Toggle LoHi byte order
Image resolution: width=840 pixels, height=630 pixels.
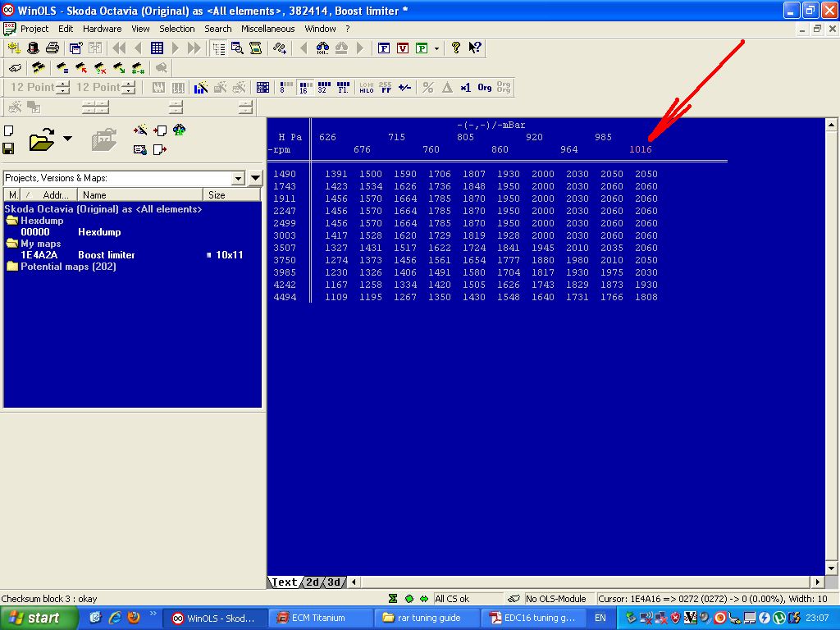366,87
